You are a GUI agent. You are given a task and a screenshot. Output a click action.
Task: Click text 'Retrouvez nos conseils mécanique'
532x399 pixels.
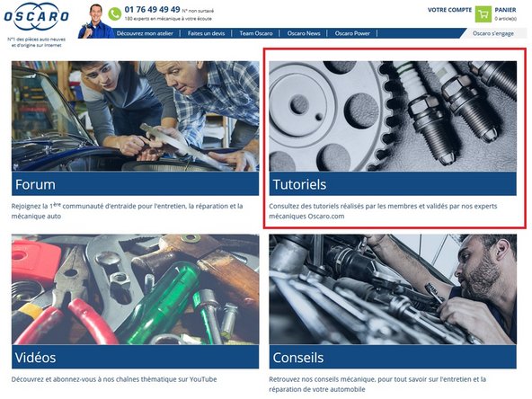322,379
